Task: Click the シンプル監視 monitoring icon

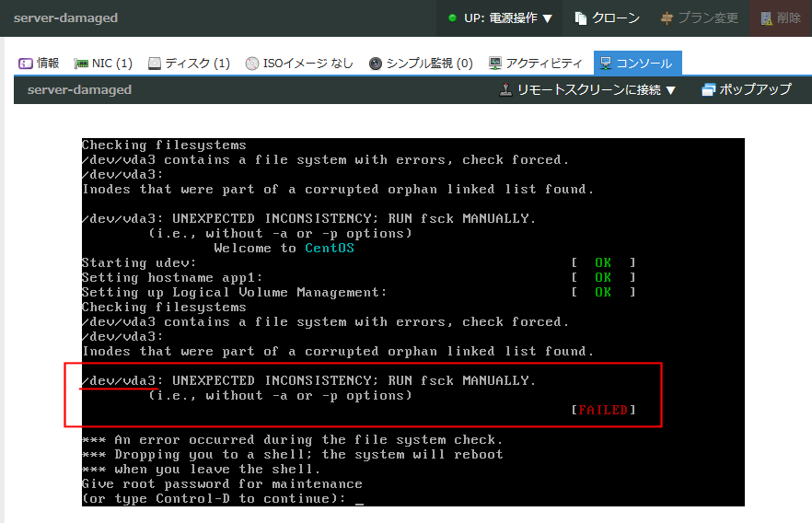Action: point(376,64)
